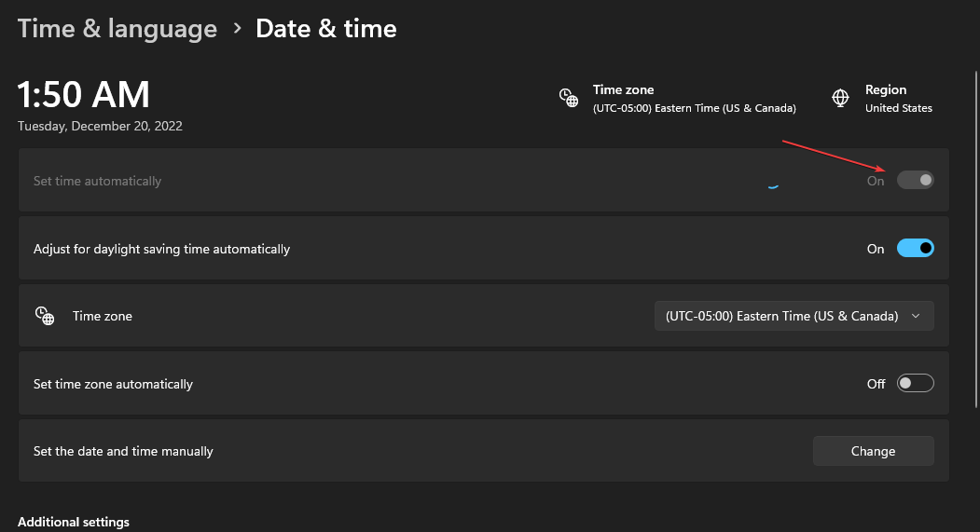Click the Additional settings heading

(x=74, y=522)
